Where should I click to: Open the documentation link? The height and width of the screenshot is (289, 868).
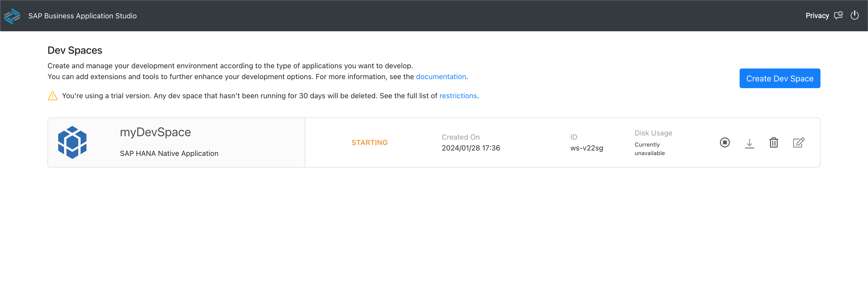pyautogui.click(x=441, y=77)
